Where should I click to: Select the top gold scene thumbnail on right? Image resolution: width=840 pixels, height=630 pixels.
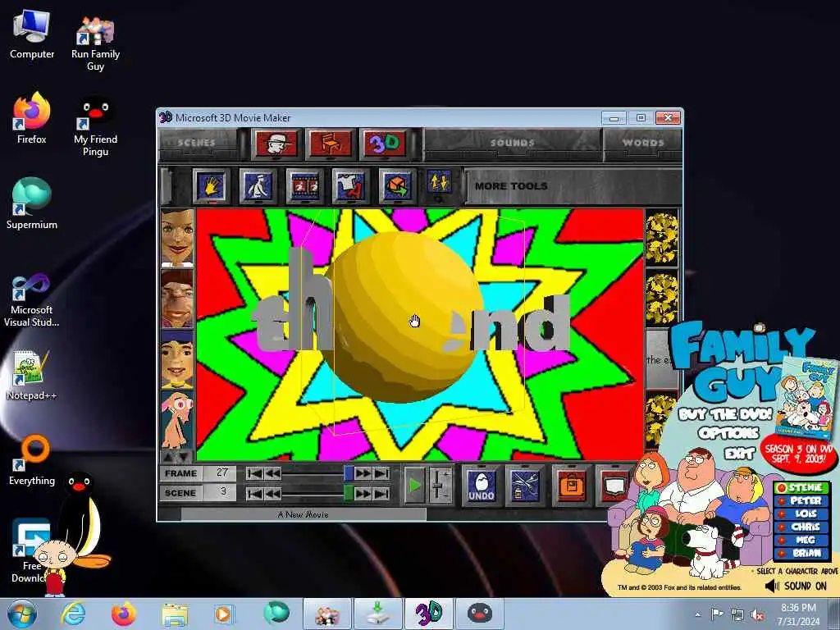662,238
